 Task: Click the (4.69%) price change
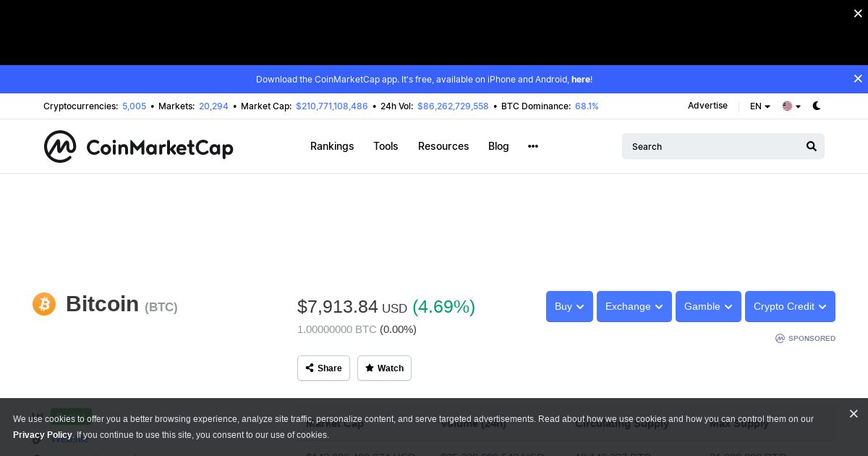point(443,307)
